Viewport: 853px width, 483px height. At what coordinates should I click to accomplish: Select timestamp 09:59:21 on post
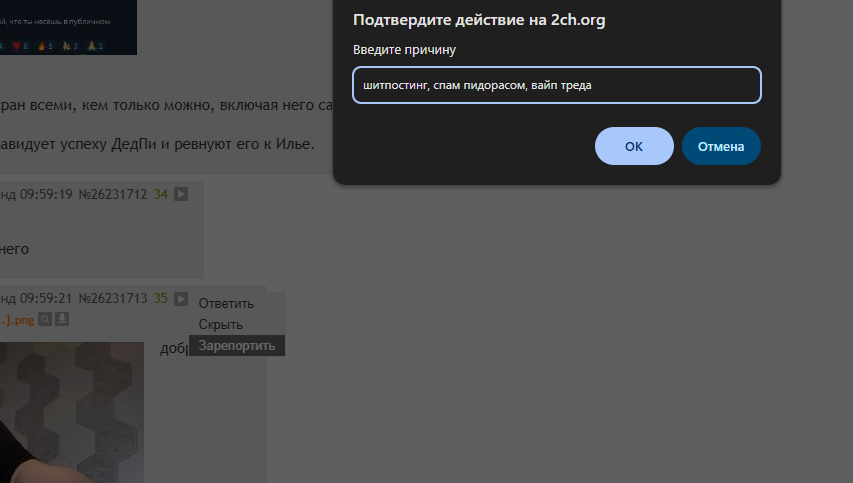(x=46, y=299)
